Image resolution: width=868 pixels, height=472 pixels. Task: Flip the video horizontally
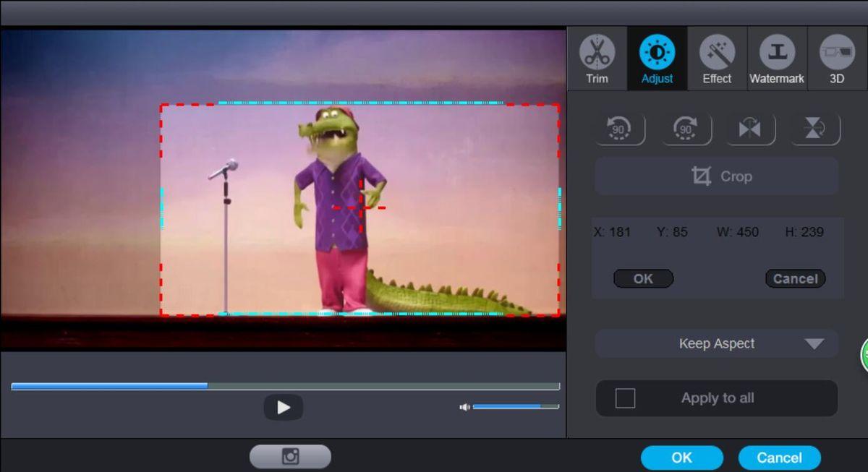(x=749, y=129)
